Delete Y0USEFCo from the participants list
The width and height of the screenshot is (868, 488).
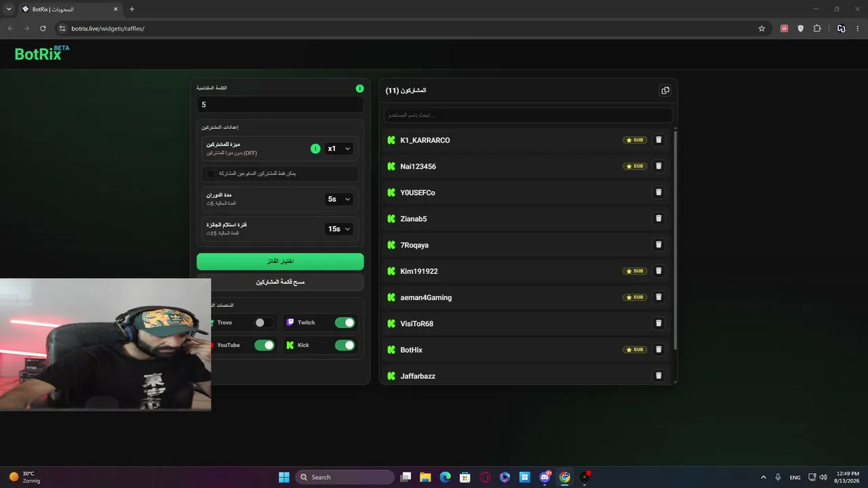tap(658, 192)
